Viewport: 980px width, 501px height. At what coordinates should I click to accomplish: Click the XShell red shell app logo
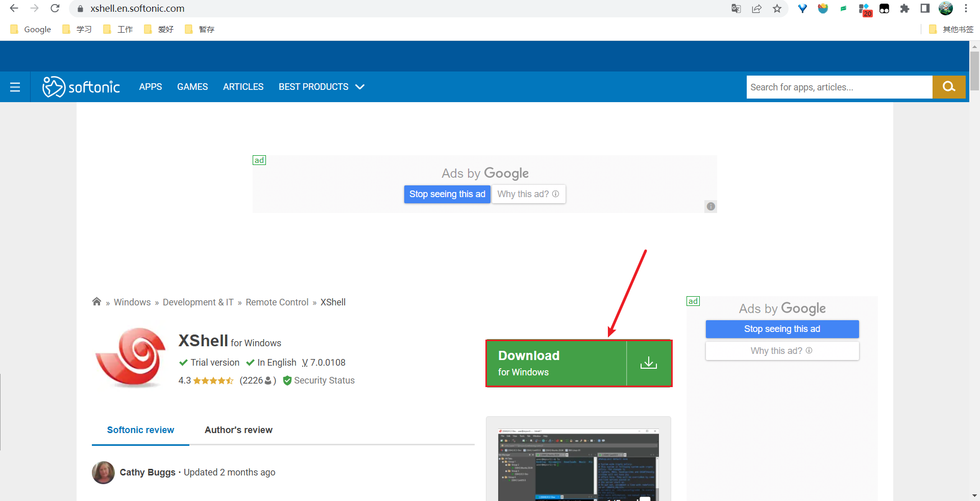tap(131, 357)
